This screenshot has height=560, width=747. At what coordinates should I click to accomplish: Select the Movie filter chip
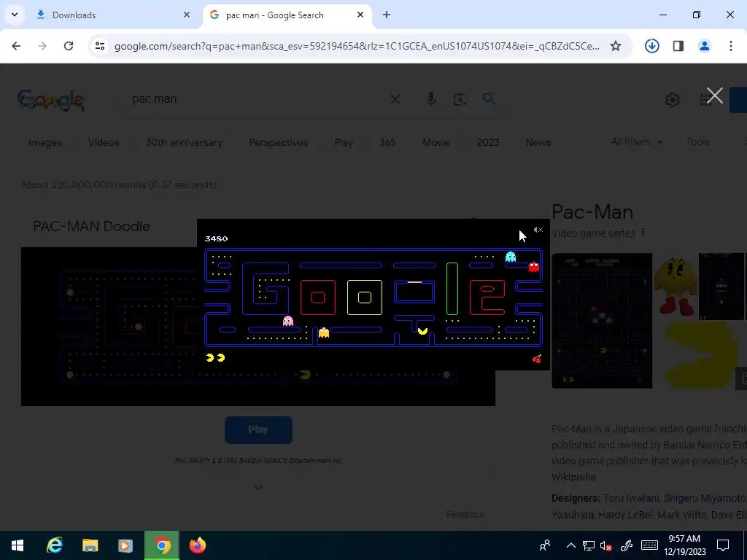[x=436, y=142]
